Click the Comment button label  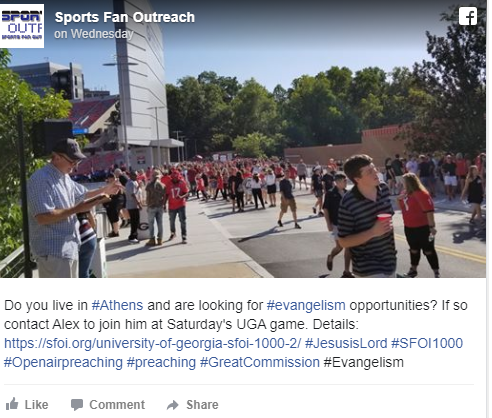click(x=117, y=405)
